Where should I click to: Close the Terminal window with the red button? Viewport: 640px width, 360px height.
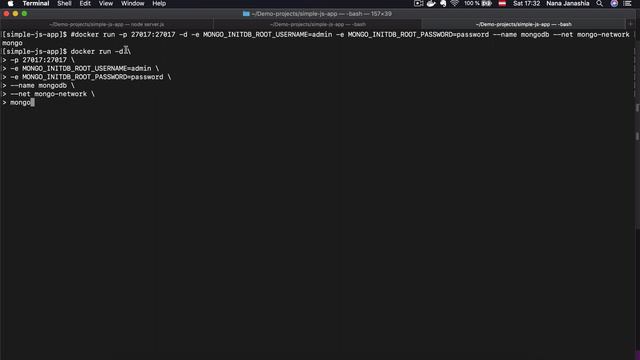[6, 14]
